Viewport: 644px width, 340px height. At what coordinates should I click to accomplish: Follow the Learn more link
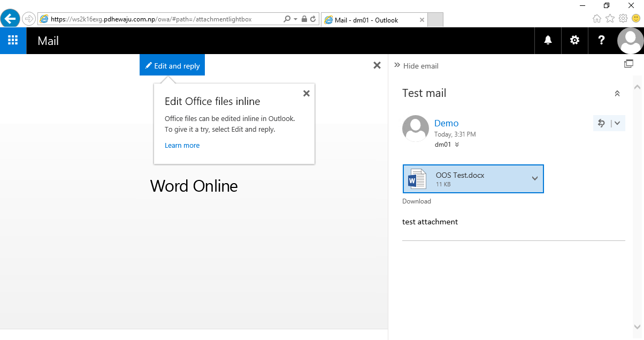click(x=182, y=146)
